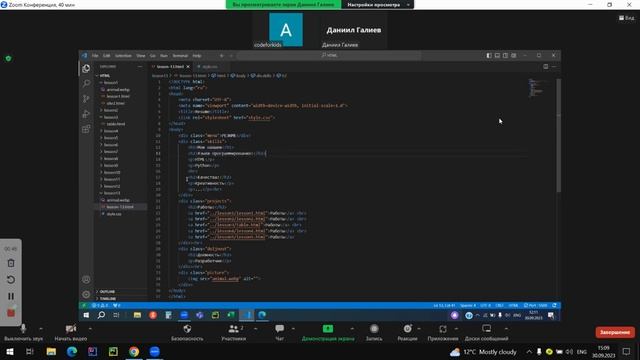Screen dimensions: 640x360
Task: Open the notification center in Windows tray
Action: tap(627, 351)
